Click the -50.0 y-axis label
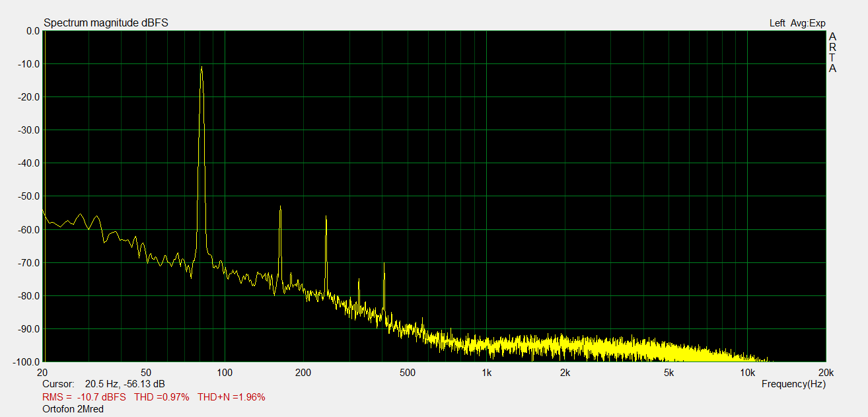868x417 pixels. pos(30,196)
